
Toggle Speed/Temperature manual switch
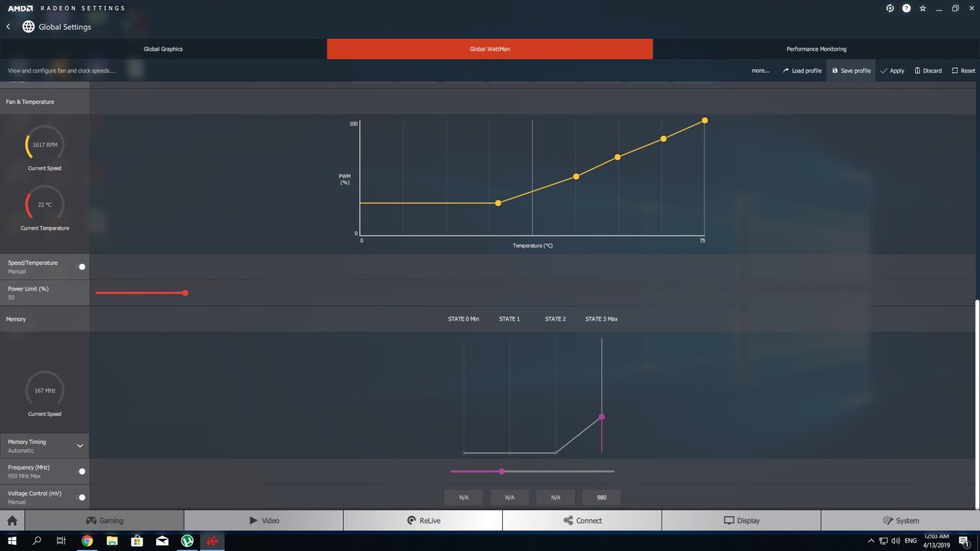[x=82, y=267]
